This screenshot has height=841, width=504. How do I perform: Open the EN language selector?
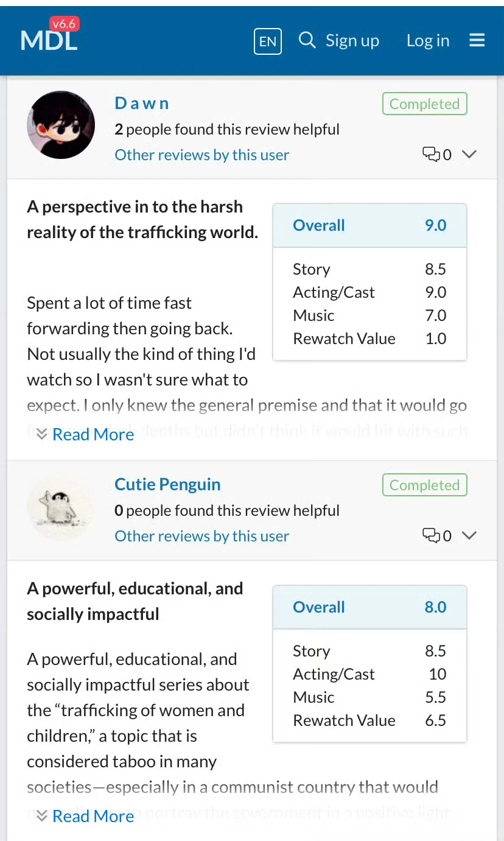[268, 41]
